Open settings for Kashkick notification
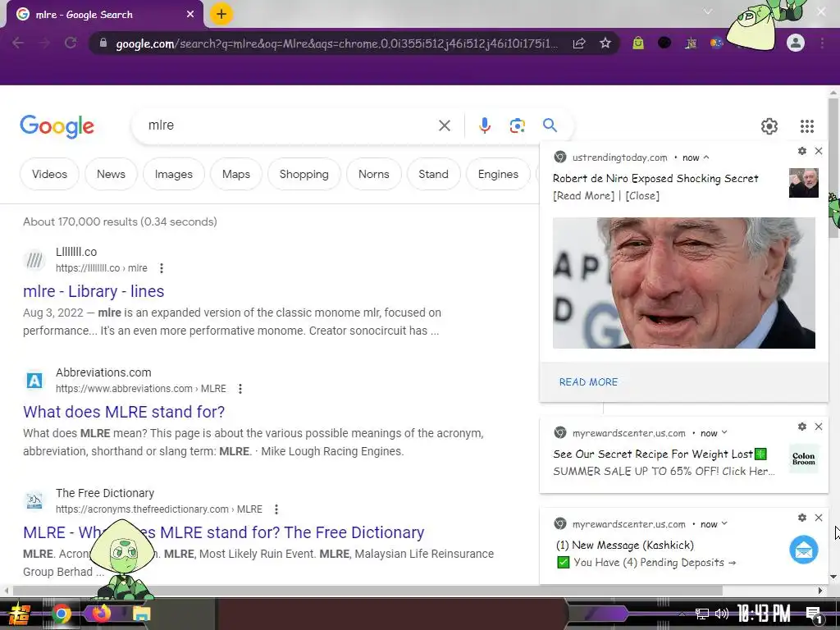 tap(802, 518)
